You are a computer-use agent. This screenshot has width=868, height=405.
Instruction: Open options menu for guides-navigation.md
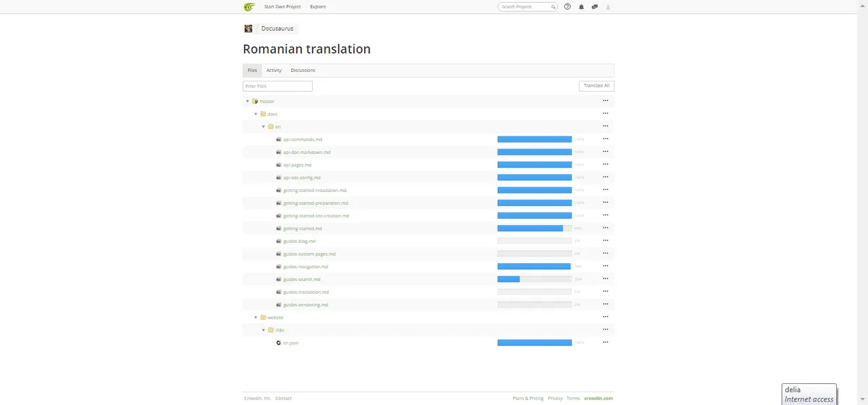click(x=606, y=266)
